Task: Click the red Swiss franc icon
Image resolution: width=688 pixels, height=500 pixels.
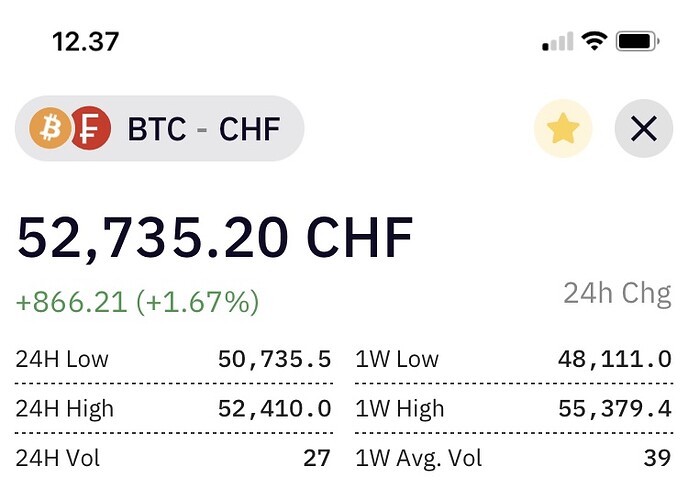Action: pos(90,128)
